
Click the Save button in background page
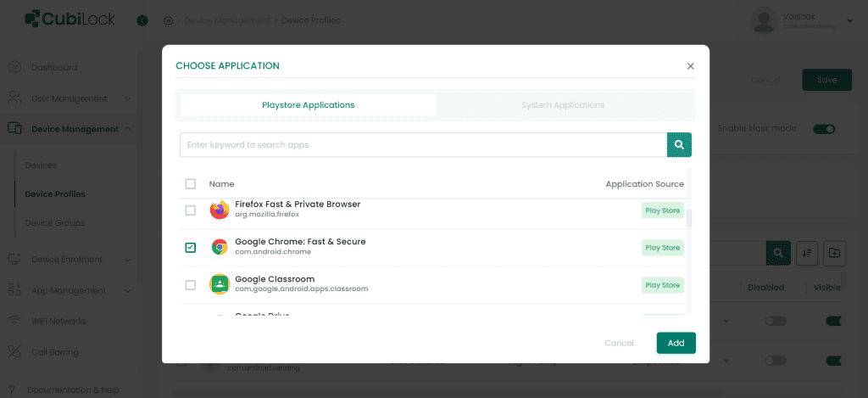pos(827,80)
